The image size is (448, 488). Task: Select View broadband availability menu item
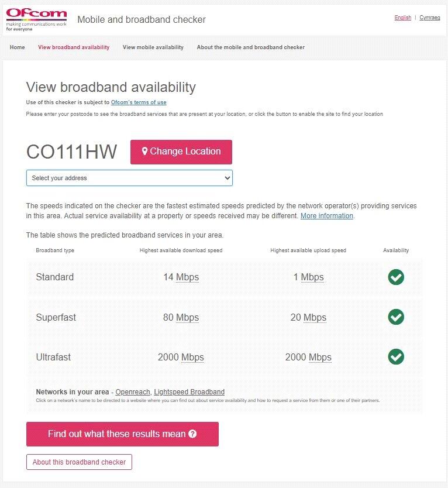click(x=74, y=47)
